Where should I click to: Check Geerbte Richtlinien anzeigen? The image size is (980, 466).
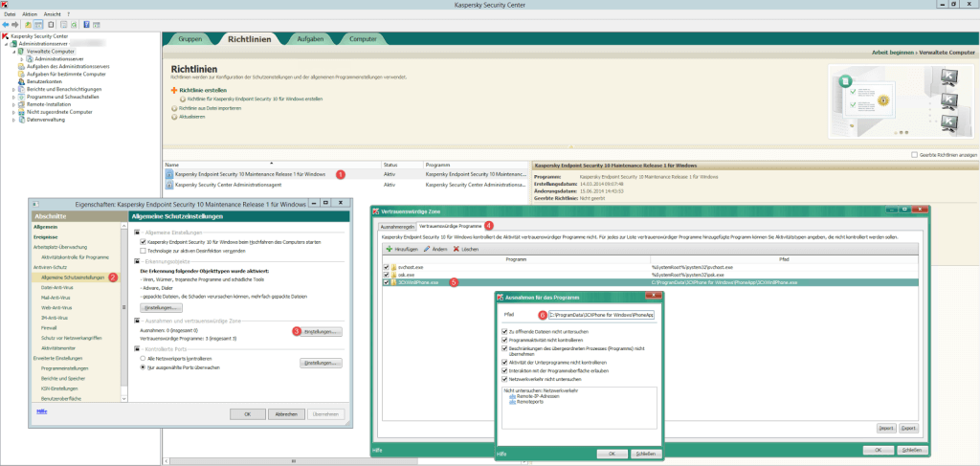point(915,154)
